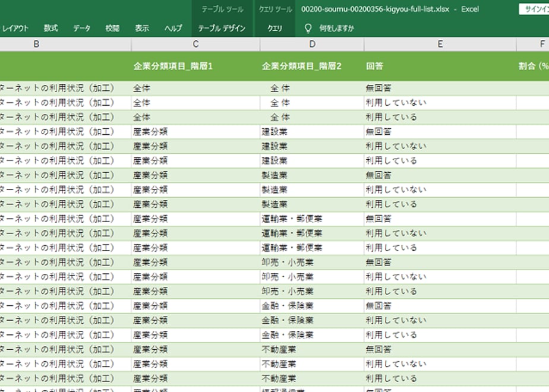Click the 回答 header cell
This screenshot has height=392, width=549.
(x=440, y=66)
